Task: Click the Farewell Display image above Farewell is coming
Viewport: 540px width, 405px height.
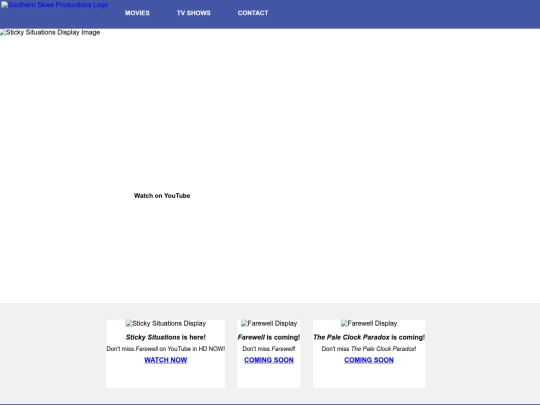Action: coord(269,323)
